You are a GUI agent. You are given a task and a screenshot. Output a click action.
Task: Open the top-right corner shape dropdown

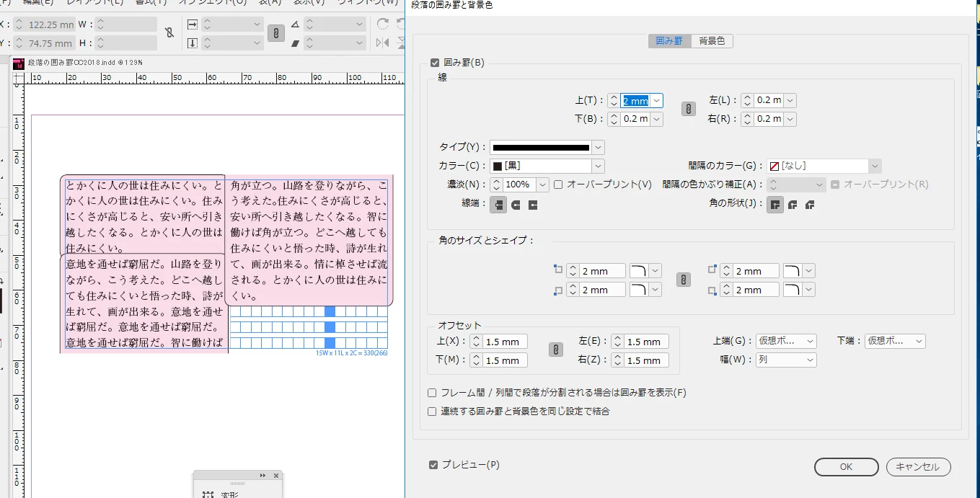[809, 272]
